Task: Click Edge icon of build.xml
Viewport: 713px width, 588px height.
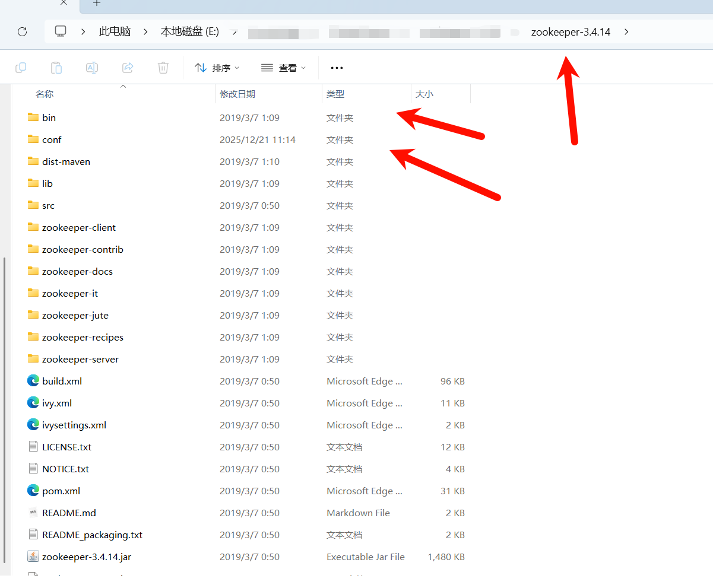Action: (x=33, y=380)
